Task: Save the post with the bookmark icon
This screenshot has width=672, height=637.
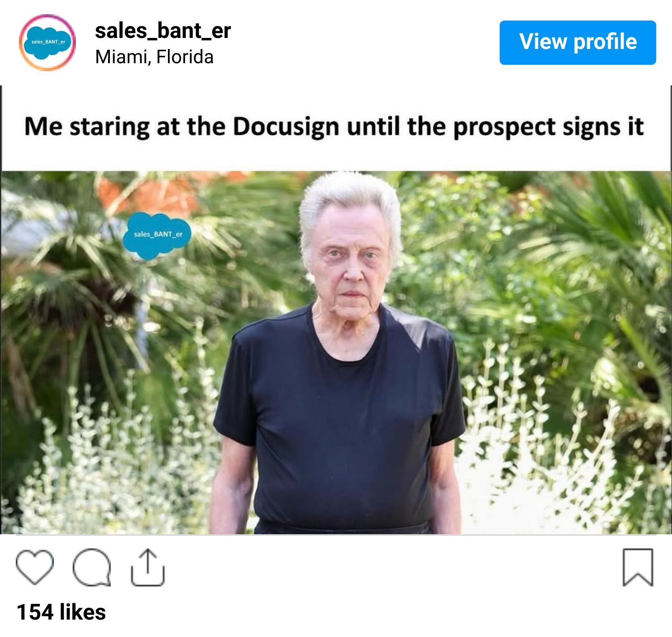Action: coord(638,567)
